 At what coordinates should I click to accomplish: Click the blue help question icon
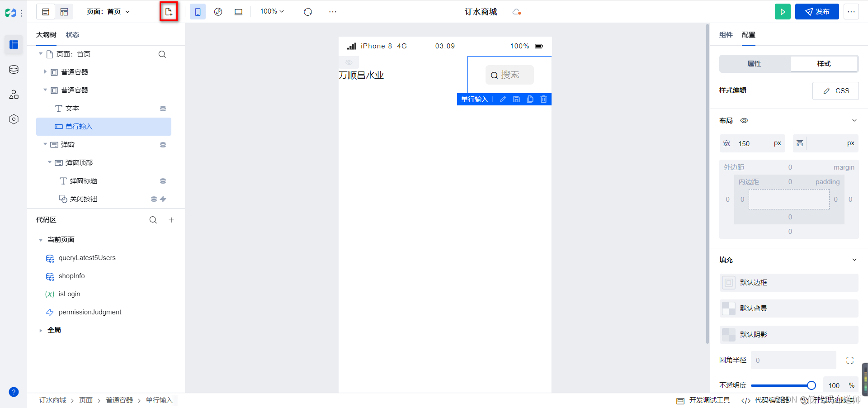[x=14, y=392]
